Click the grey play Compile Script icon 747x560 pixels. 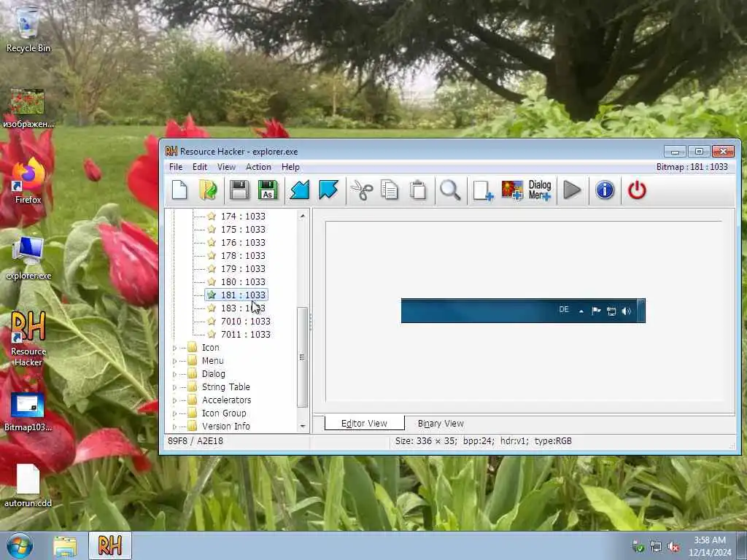[x=572, y=190]
